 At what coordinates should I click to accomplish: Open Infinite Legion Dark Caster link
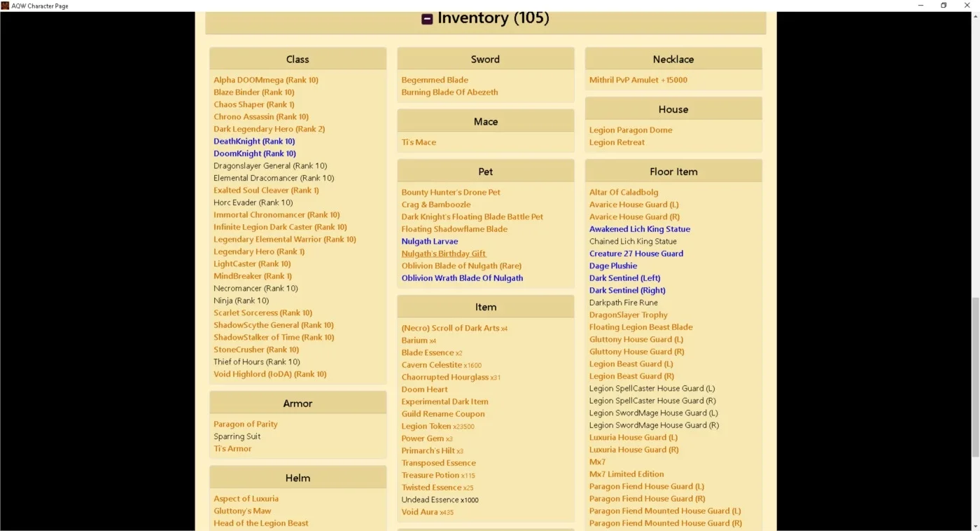pos(280,227)
